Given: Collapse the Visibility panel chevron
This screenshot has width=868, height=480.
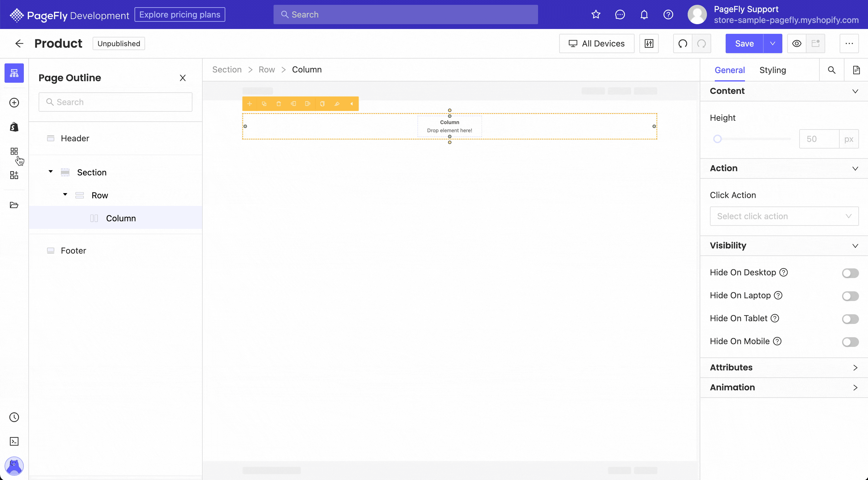Looking at the screenshot, I should pyautogui.click(x=855, y=246).
